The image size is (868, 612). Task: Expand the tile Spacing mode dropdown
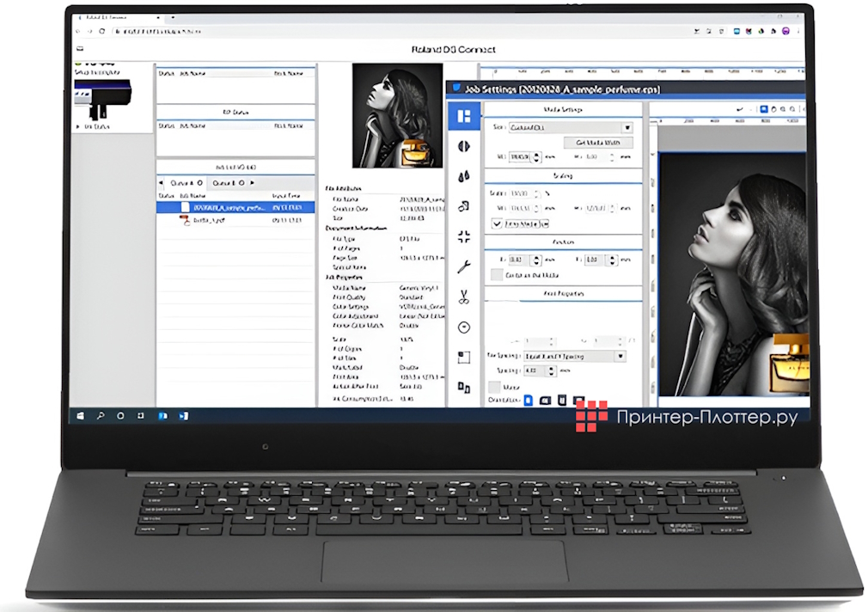(x=620, y=356)
